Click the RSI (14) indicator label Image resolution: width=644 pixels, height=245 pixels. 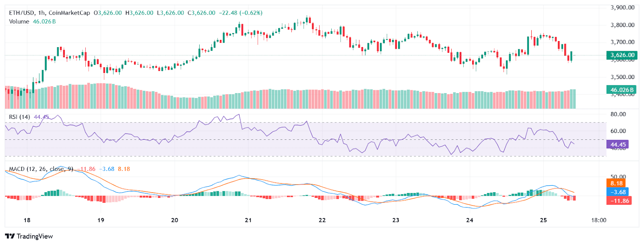click(19, 117)
